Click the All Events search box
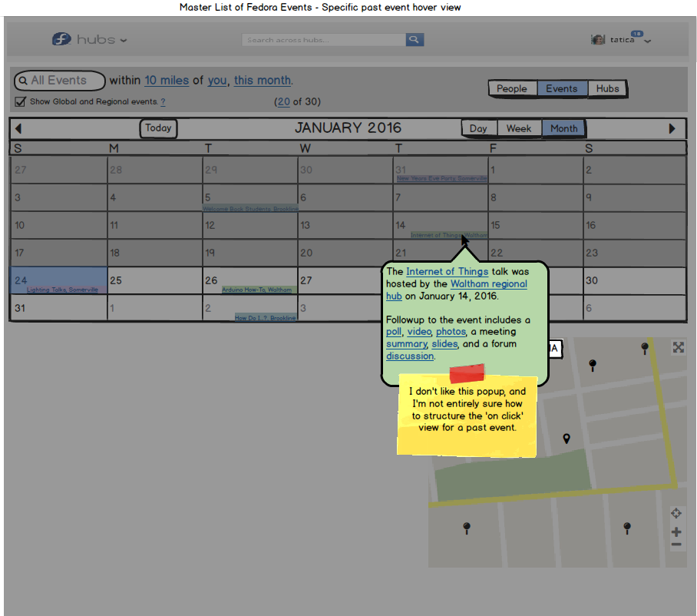This screenshot has width=697, height=616. [x=60, y=81]
